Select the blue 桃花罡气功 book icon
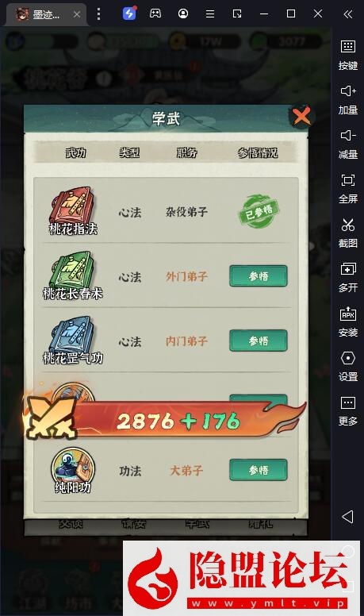The height and width of the screenshot is (616, 364). coord(72,336)
